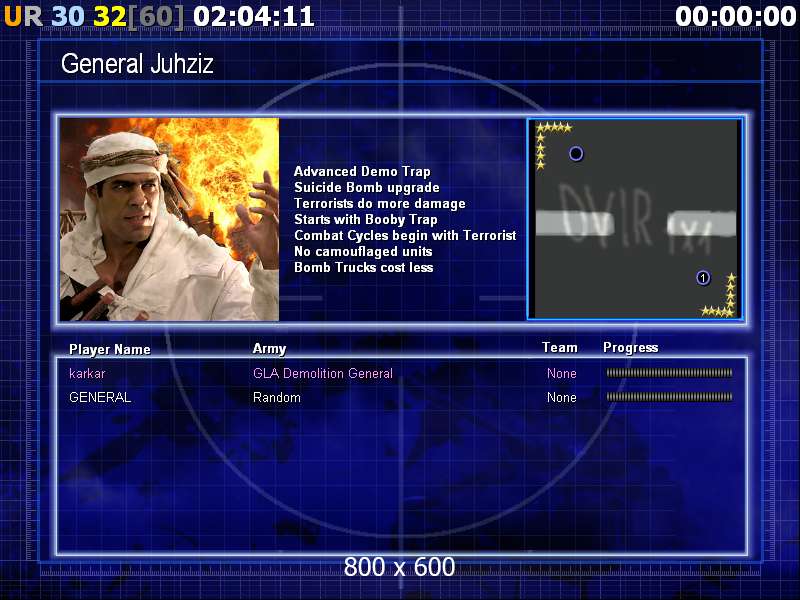Click the Player Name column header
Image resolution: width=800 pixels, height=600 pixels.
click(x=110, y=349)
